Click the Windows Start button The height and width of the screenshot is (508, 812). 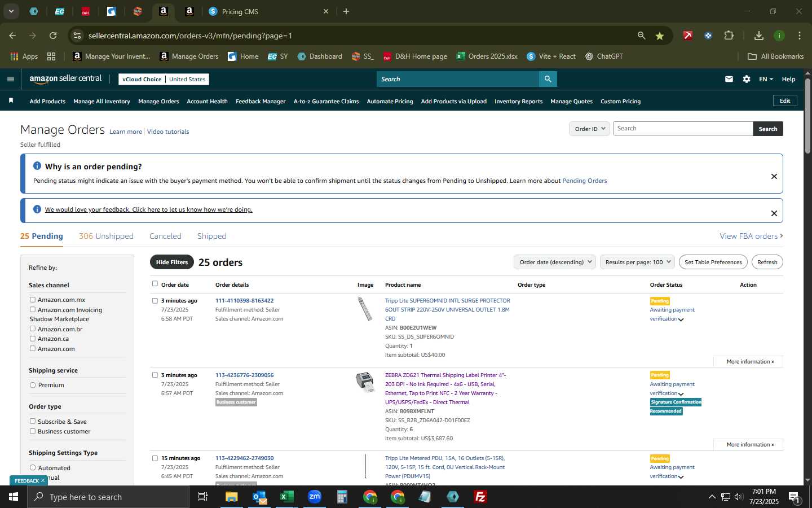tap(14, 497)
